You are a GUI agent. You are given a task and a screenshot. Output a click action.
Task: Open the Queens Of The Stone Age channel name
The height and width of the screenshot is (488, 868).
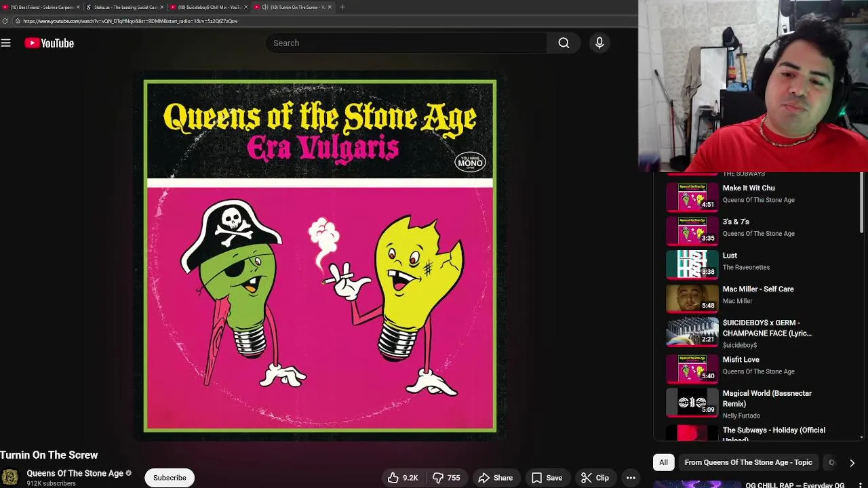tap(75, 473)
